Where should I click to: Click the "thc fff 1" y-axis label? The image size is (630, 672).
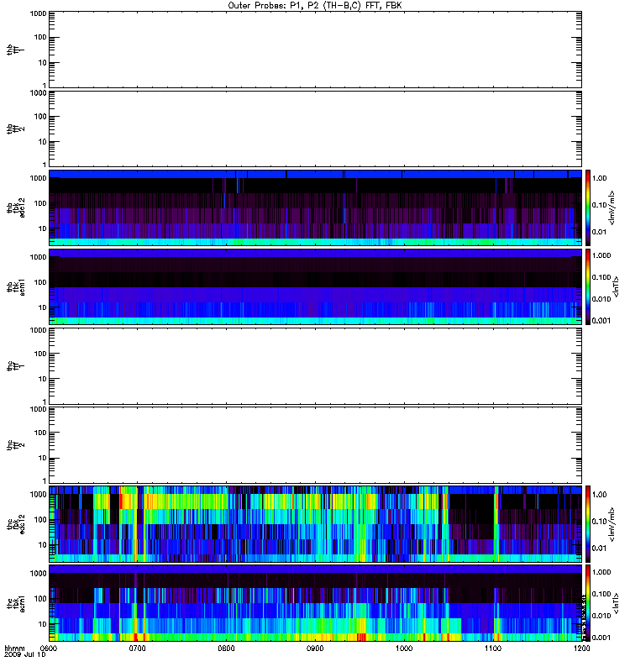pyautogui.click(x=15, y=366)
